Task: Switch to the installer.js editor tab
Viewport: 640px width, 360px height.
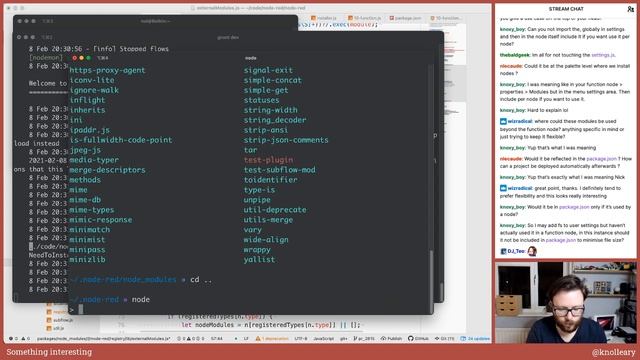Action: click(324, 18)
